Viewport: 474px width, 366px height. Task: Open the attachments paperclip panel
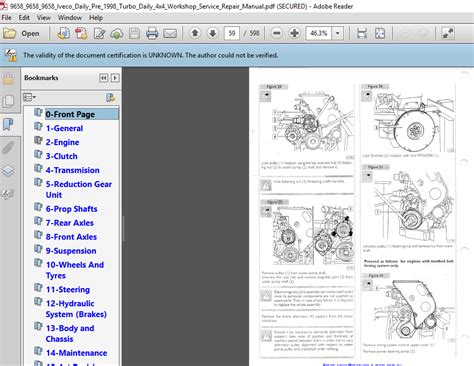click(x=8, y=148)
